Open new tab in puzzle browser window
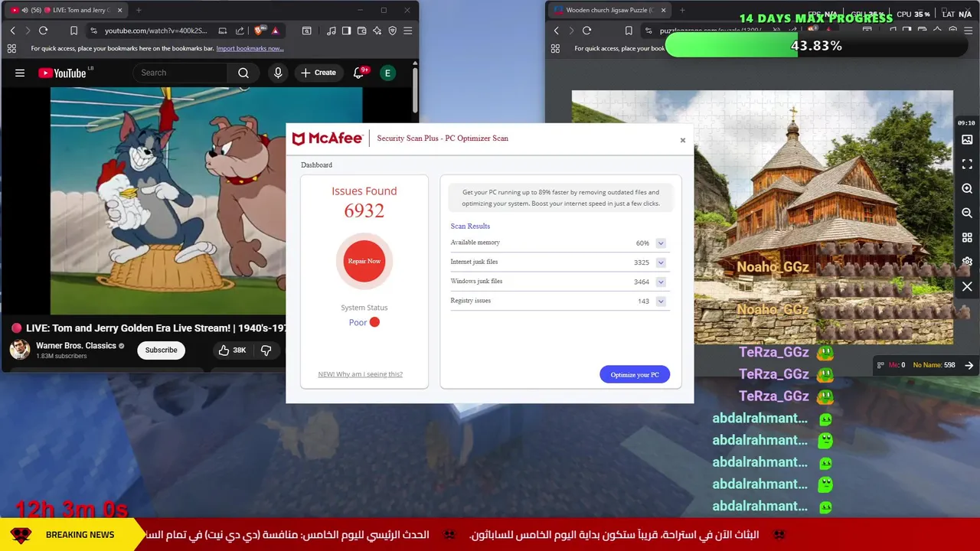The height and width of the screenshot is (551, 980). coord(682,10)
